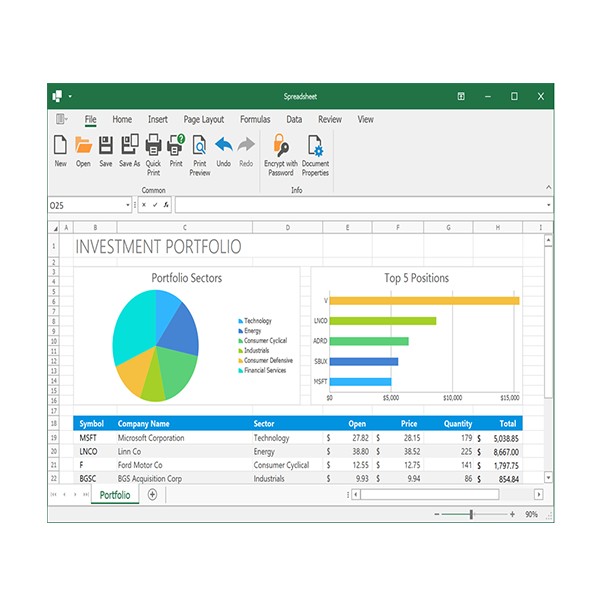Switch to the Home tab
Viewport: 600px width, 600px height.
click(122, 119)
